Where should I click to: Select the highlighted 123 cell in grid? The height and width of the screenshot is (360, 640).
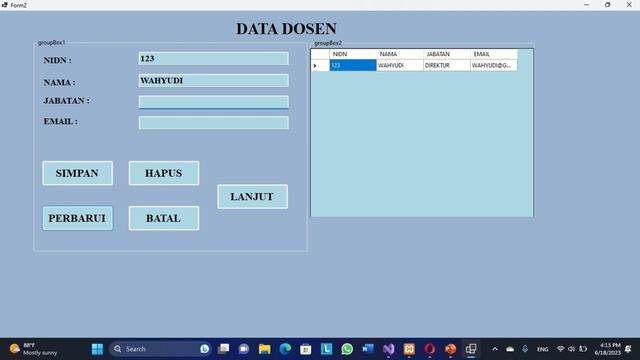click(353, 65)
